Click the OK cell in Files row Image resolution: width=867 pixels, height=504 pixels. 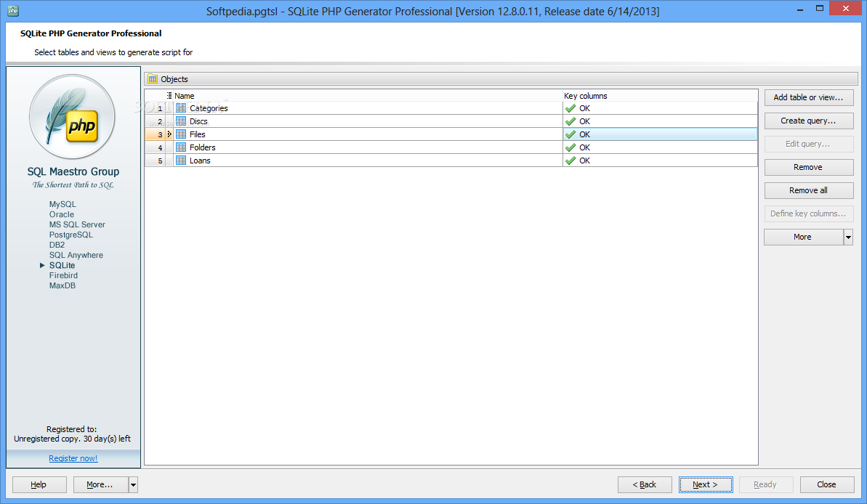coord(660,134)
